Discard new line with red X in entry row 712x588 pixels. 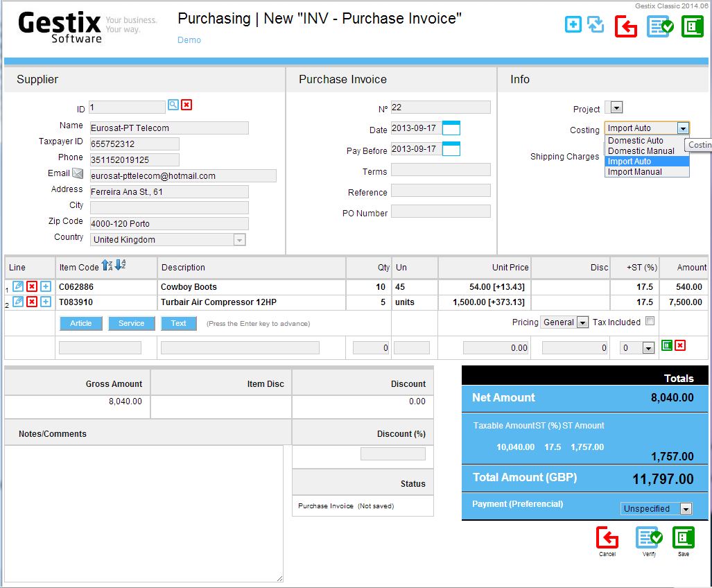[x=679, y=345]
